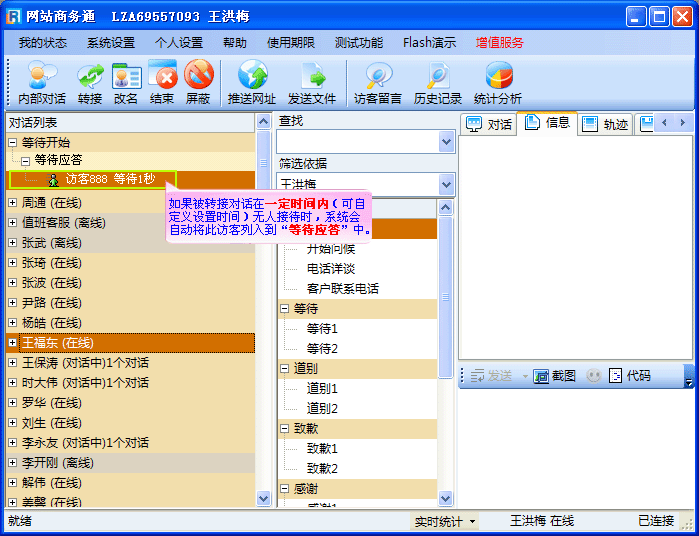Image resolution: width=699 pixels, height=536 pixels.
Task: Click the 推送网址 push URL icon
Action: pyautogui.click(x=252, y=82)
